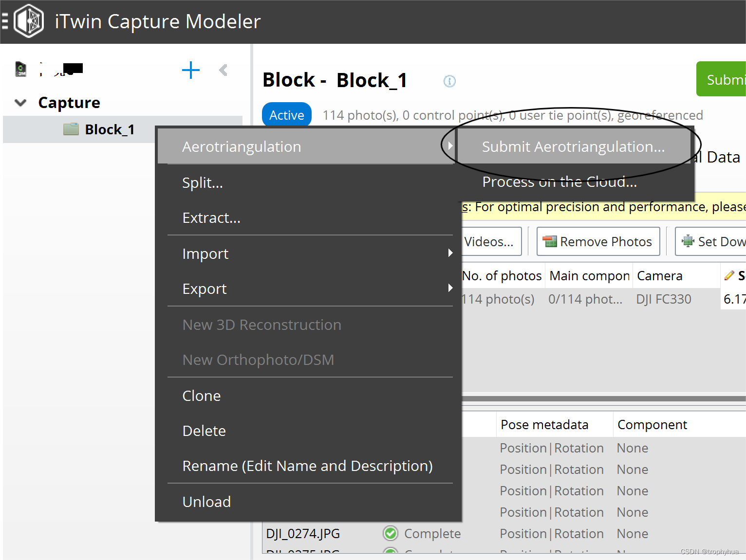
Task: Click the yellow optimal precision notice
Action: pyautogui.click(x=604, y=207)
